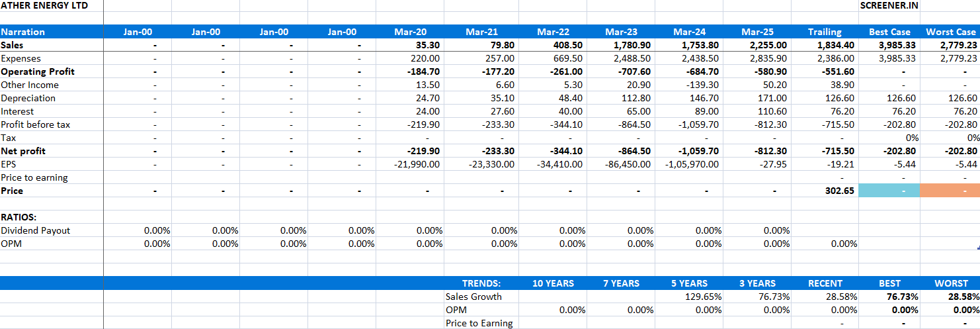Click the Depreciation row label

(28, 98)
